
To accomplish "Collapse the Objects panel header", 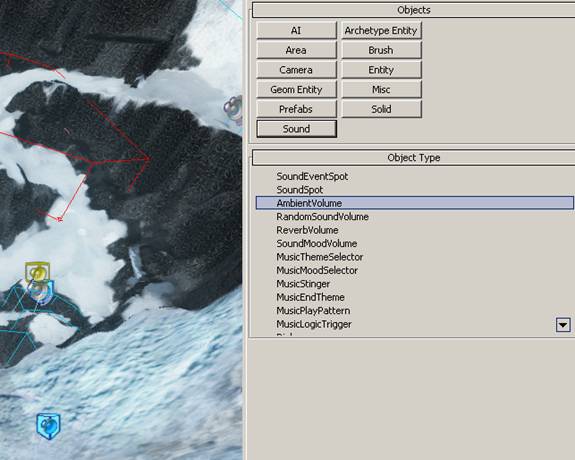I will tap(413, 10).
